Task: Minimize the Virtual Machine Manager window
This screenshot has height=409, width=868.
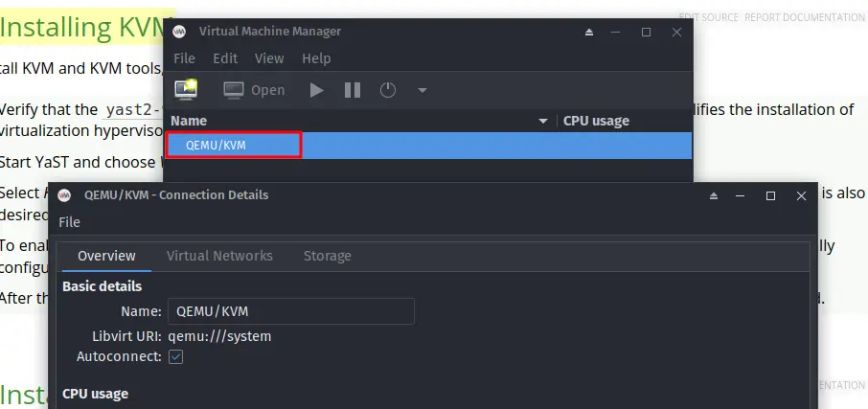Action: [616, 33]
